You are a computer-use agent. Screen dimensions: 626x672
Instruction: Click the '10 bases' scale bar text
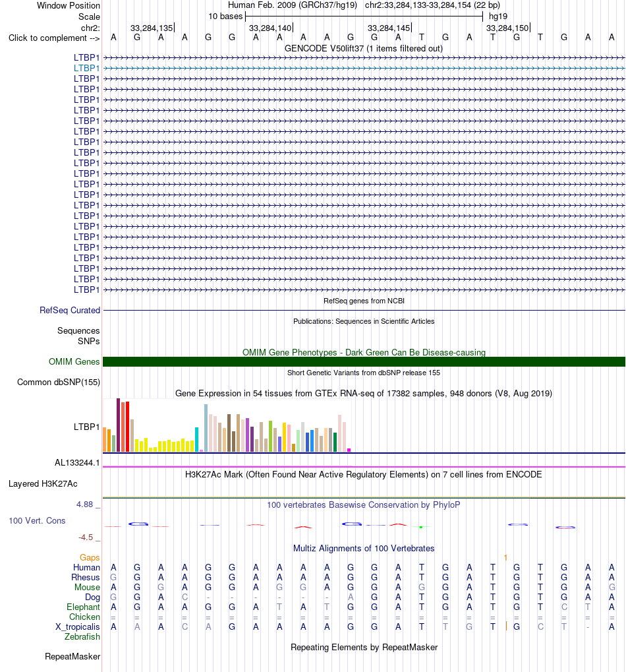pyautogui.click(x=225, y=16)
